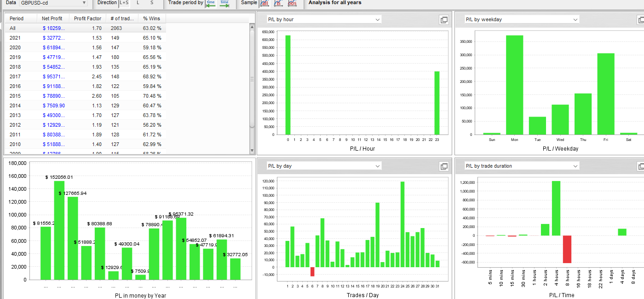The height and width of the screenshot is (299, 644).
Task: Select L+S direction toggle
Action: click(x=124, y=3)
